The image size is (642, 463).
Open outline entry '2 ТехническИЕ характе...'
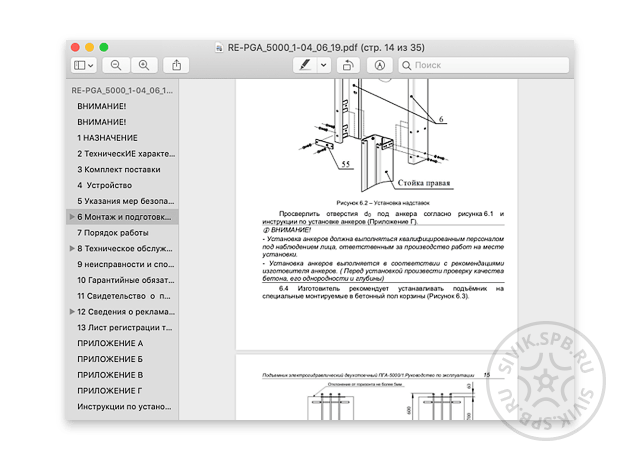tap(126, 154)
